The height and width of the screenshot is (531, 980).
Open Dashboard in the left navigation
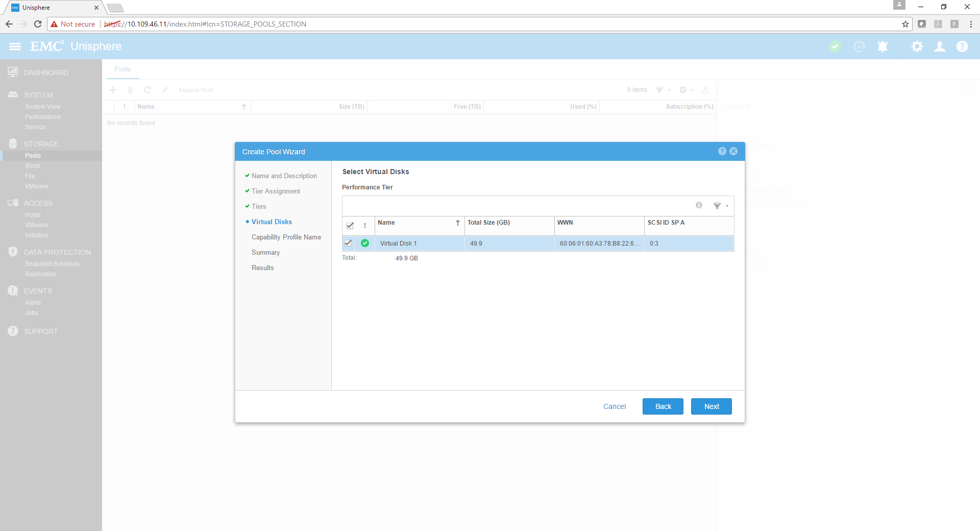click(46, 73)
